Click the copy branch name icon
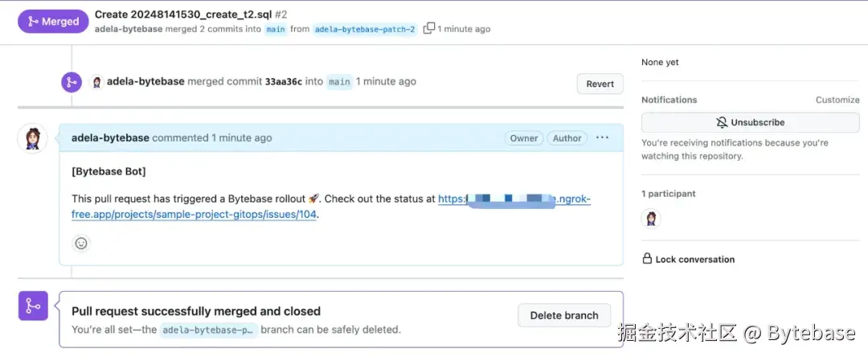Viewport: 868px width, 357px height. (429, 29)
